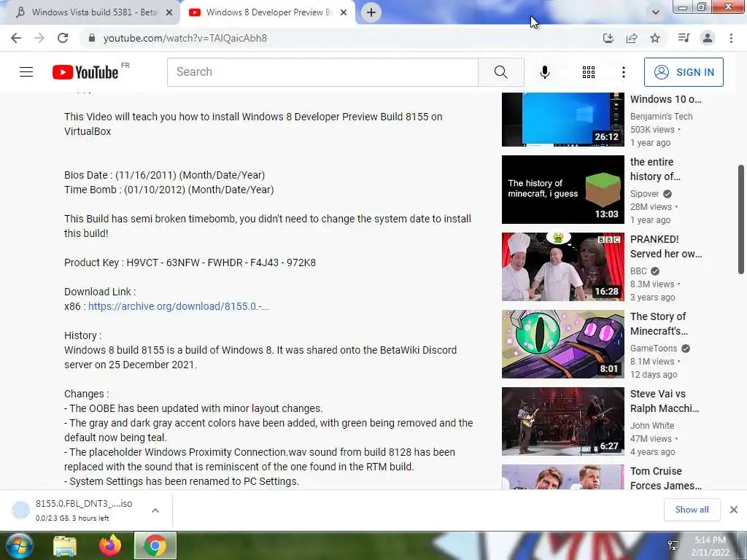747x560 pixels.
Task: Open a new tab with the plus button
Action: click(x=371, y=12)
